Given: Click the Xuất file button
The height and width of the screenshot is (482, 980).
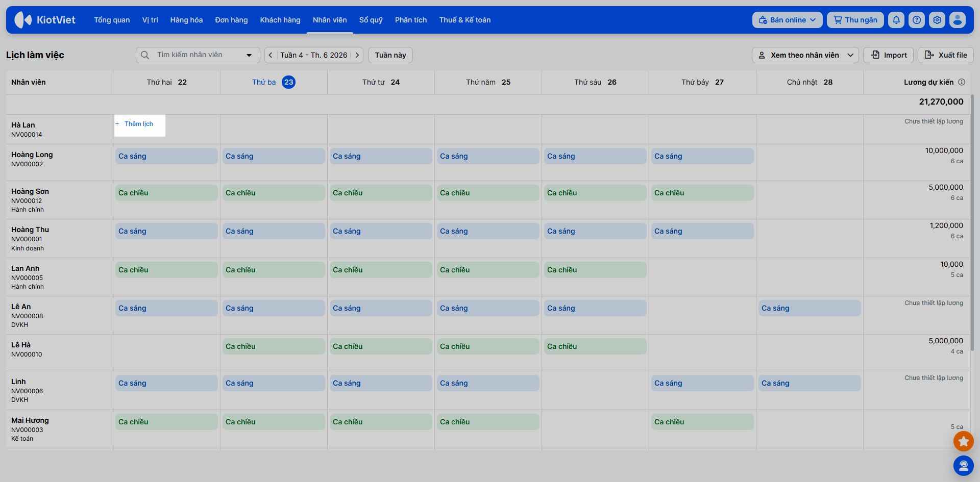Looking at the screenshot, I should tap(945, 55).
